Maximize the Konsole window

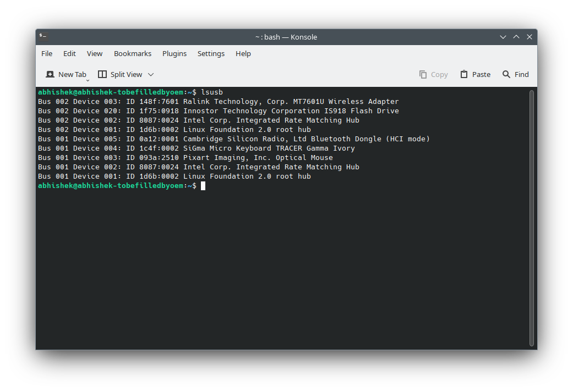click(x=516, y=37)
